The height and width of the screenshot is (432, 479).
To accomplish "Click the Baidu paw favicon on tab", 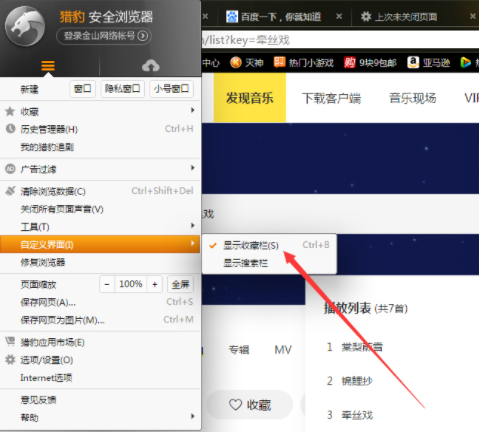I will pos(232,16).
